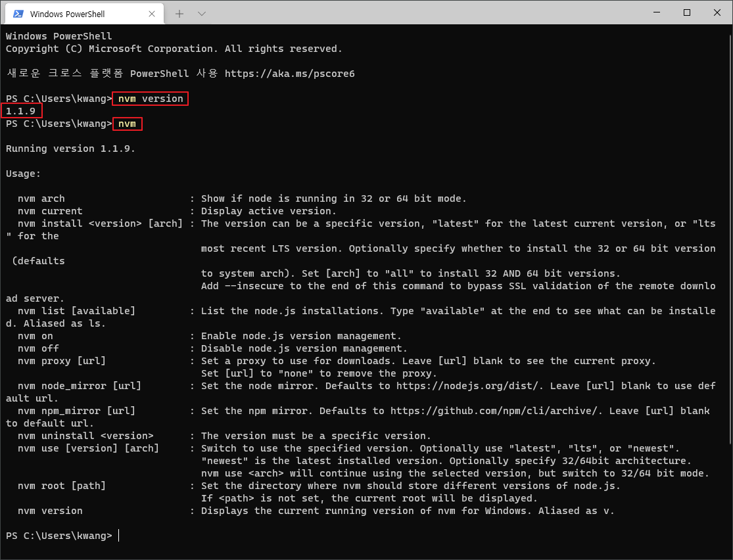
Task: Select the nvm off command line
Action: click(x=37, y=348)
